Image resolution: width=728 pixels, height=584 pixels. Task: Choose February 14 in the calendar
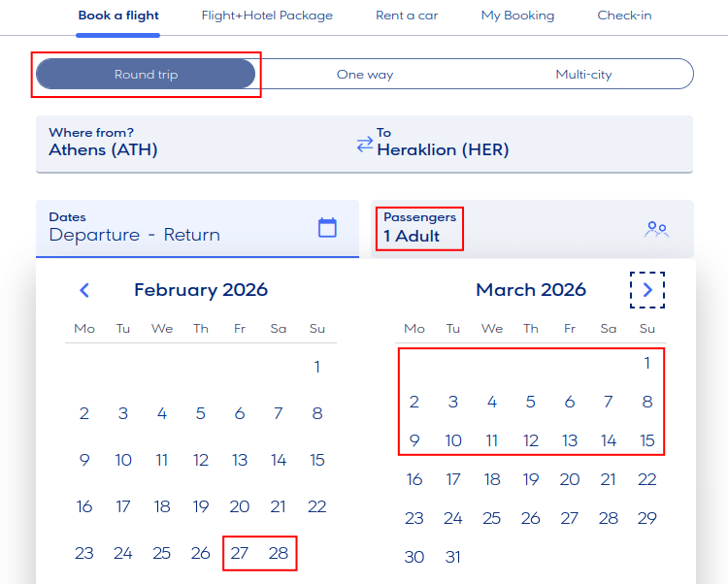[x=279, y=461]
